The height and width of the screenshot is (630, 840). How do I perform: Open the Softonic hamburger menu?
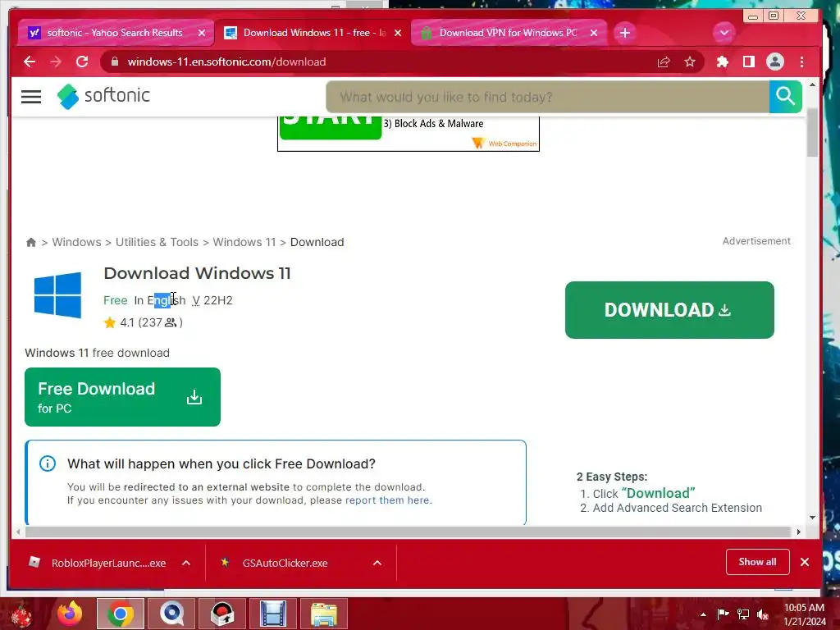31,97
